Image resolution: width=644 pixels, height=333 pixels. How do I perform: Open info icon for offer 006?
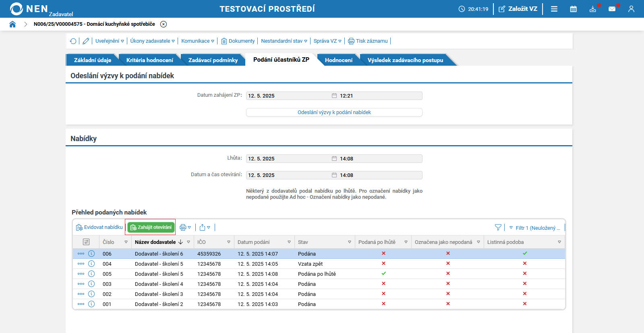[x=91, y=254]
